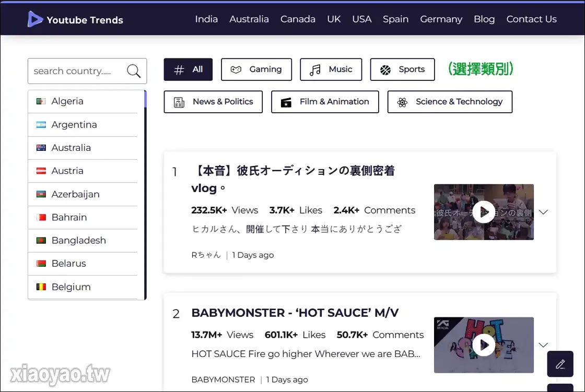Expand details of video ranked 1
The height and width of the screenshot is (392, 585).
[x=543, y=212]
